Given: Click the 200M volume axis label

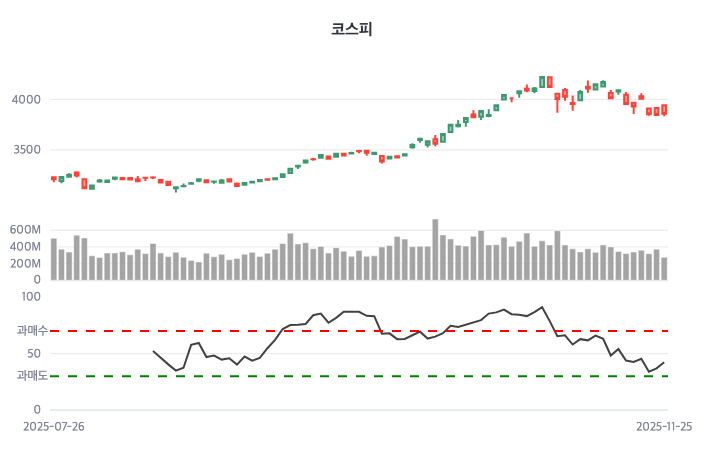Looking at the screenshot, I should point(24,263).
